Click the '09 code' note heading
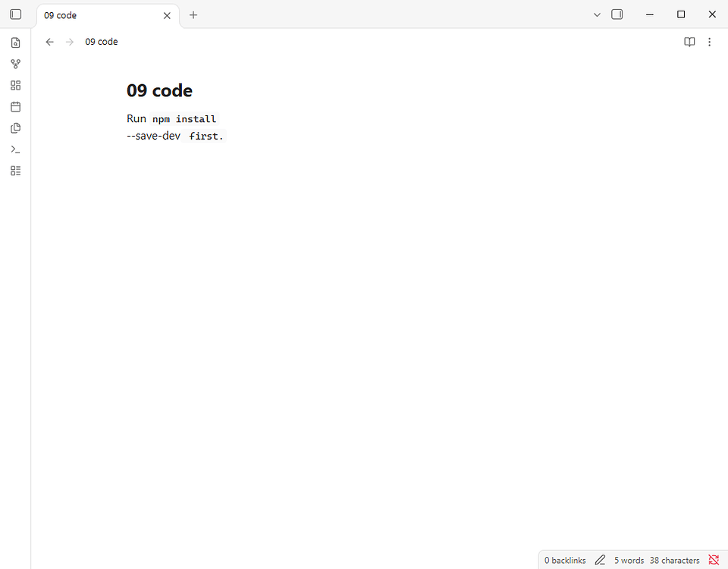The height and width of the screenshot is (569, 728). click(x=159, y=90)
